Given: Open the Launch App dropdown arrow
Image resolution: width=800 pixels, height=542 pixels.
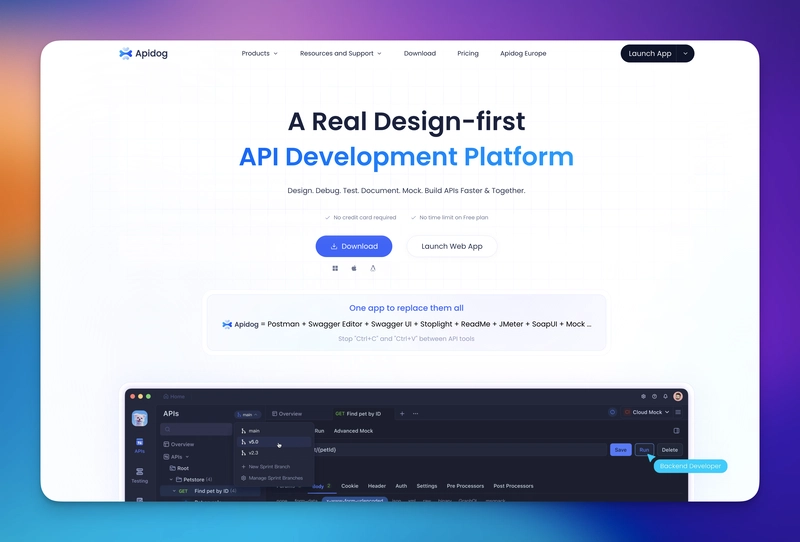Looking at the screenshot, I should (x=685, y=53).
